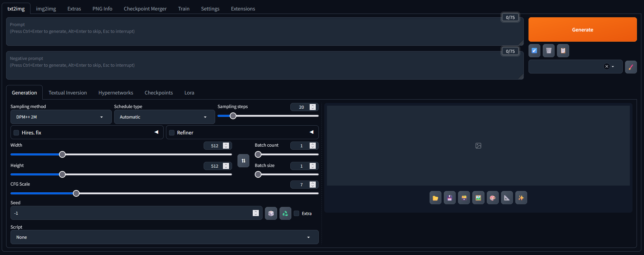Open the Checkpoint Merger tab
This screenshot has height=255, width=644.
pos(145,8)
